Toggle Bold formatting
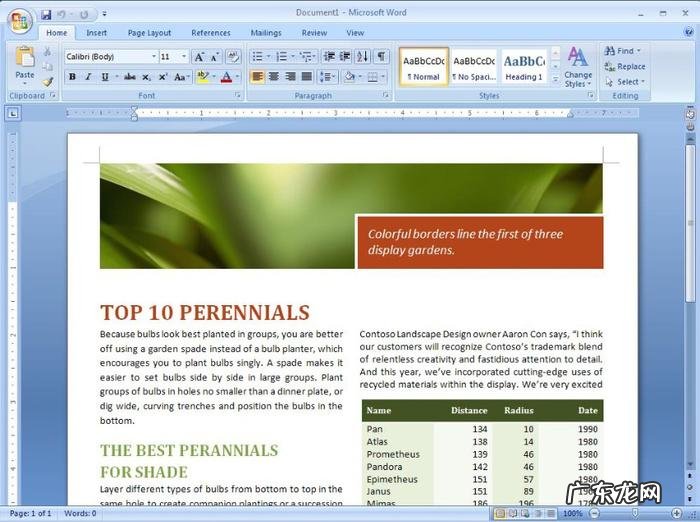The image size is (700, 522). pos(72,77)
